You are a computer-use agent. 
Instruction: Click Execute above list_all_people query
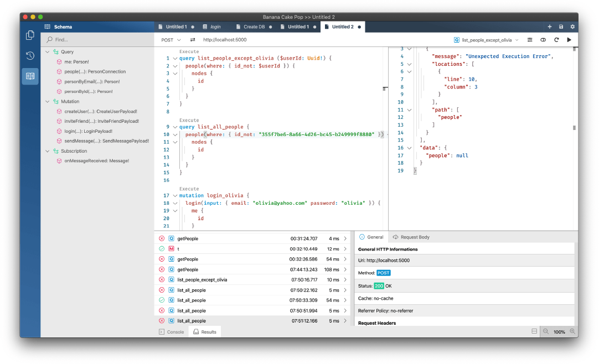point(189,120)
